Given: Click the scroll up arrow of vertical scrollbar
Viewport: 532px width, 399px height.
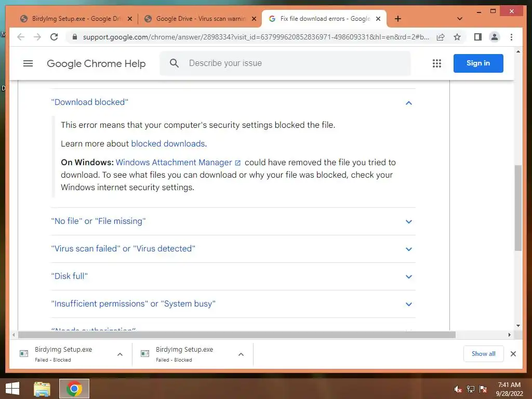Looking at the screenshot, I should (x=518, y=51).
